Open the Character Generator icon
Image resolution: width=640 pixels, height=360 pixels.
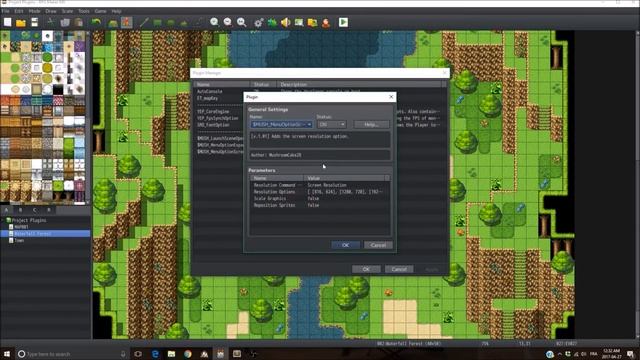point(326,22)
